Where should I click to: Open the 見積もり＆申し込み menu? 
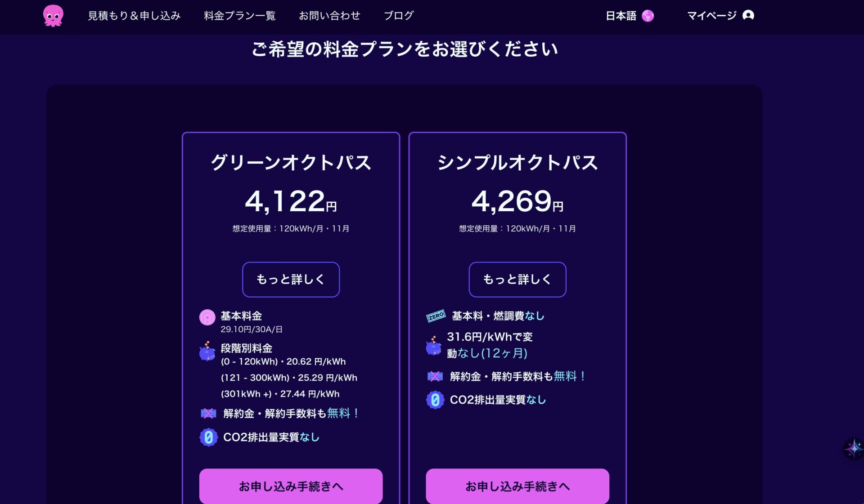click(134, 16)
